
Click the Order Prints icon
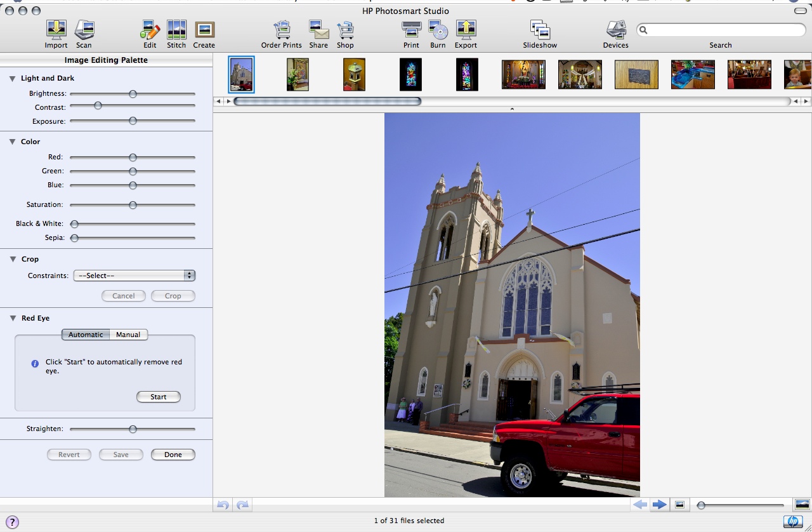[x=281, y=30]
